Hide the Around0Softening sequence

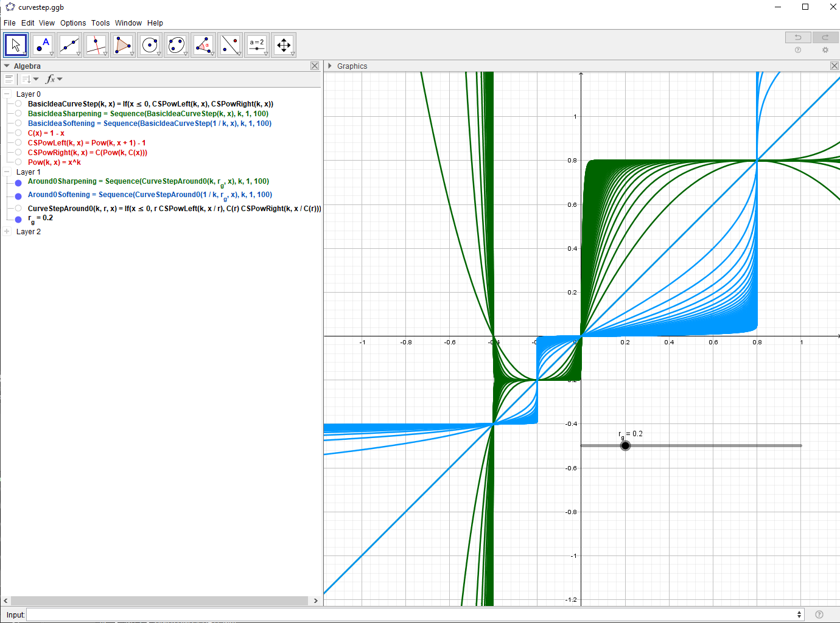18,196
